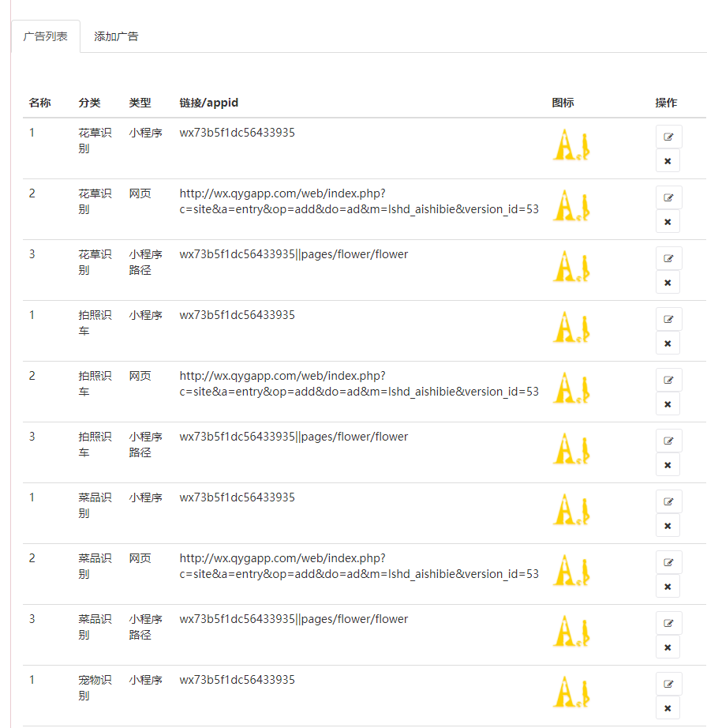Edit the 菜品识别 网页 ad
707x728 pixels.
pyautogui.click(x=668, y=562)
